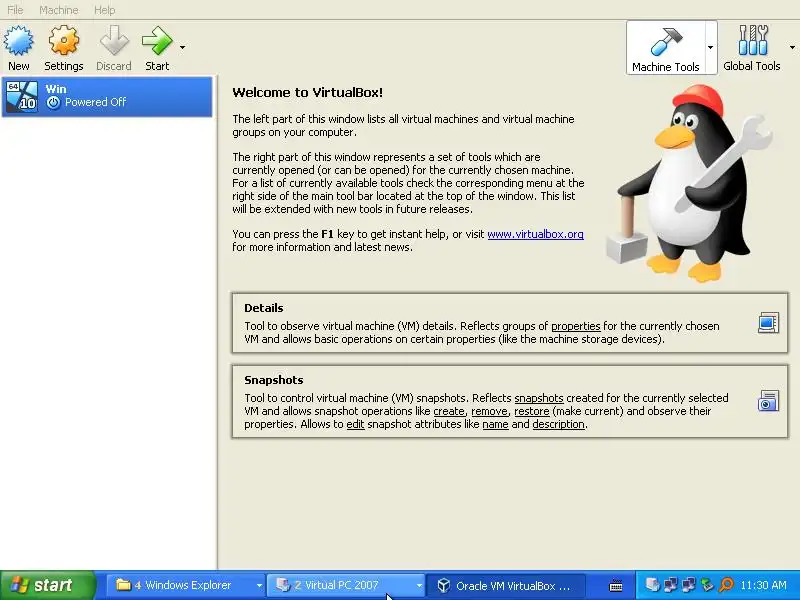Click the Powered Off status icon

(53, 103)
